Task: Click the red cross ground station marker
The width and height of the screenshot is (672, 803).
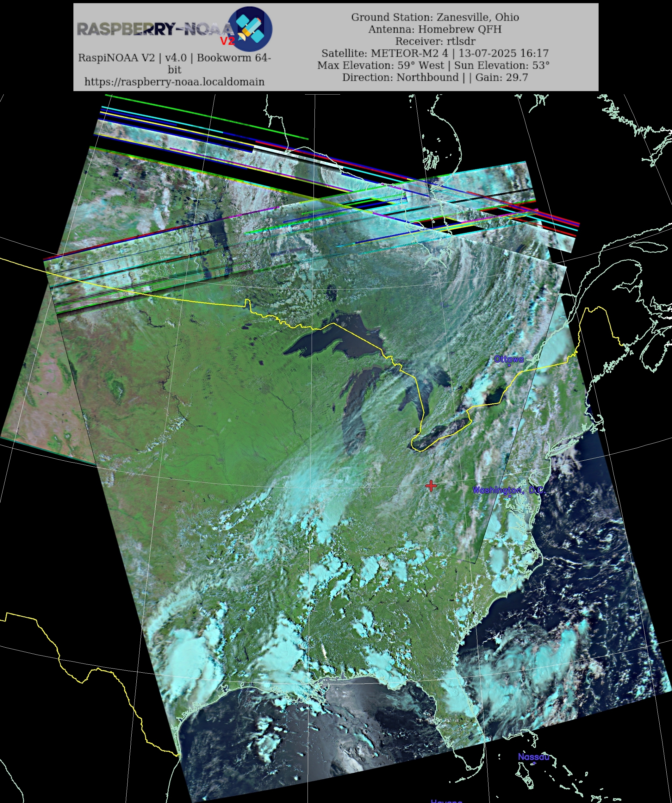Action: pyautogui.click(x=431, y=486)
